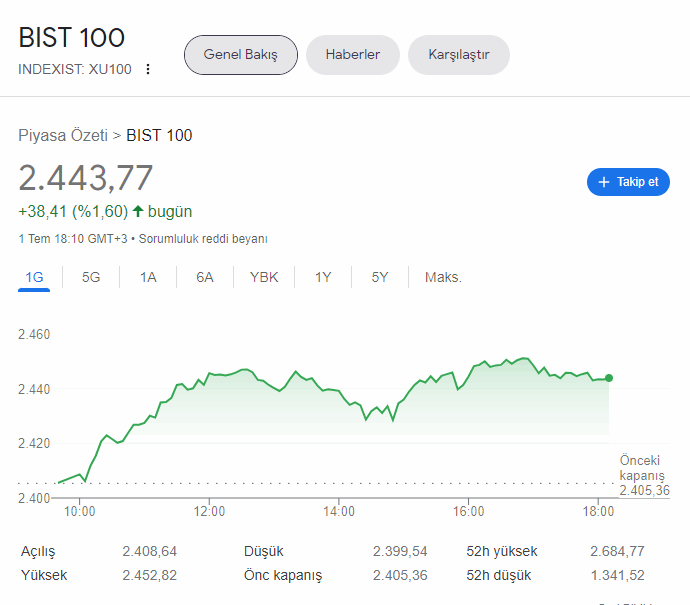This screenshot has width=690, height=605.
Task: Click the Düşük value 2.399,54
Action: [400, 551]
